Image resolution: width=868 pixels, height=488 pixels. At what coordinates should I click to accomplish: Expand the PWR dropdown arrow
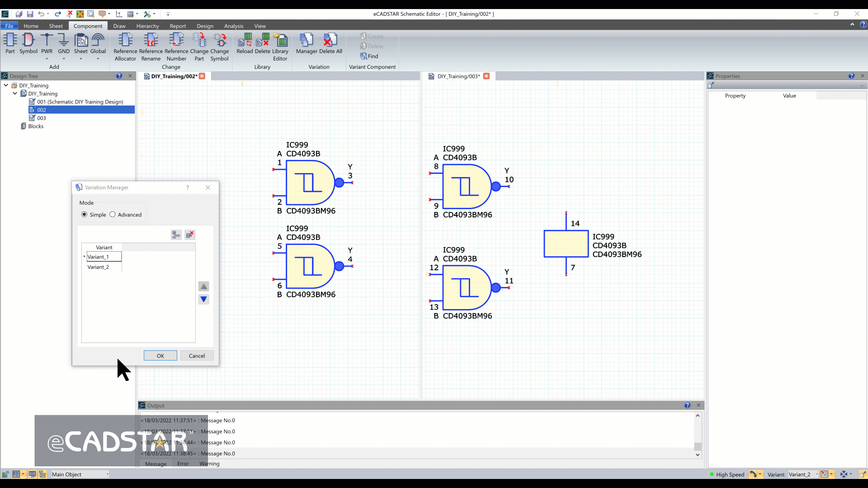pyautogui.click(x=47, y=59)
